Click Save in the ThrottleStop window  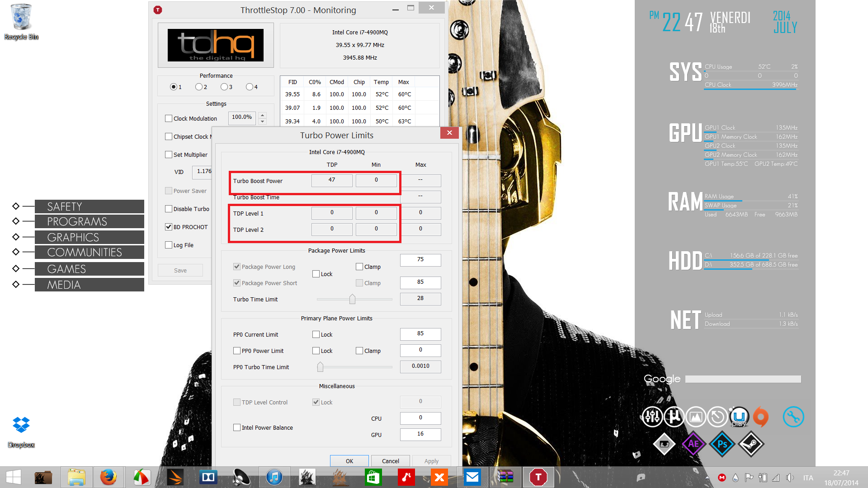pyautogui.click(x=180, y=270)
